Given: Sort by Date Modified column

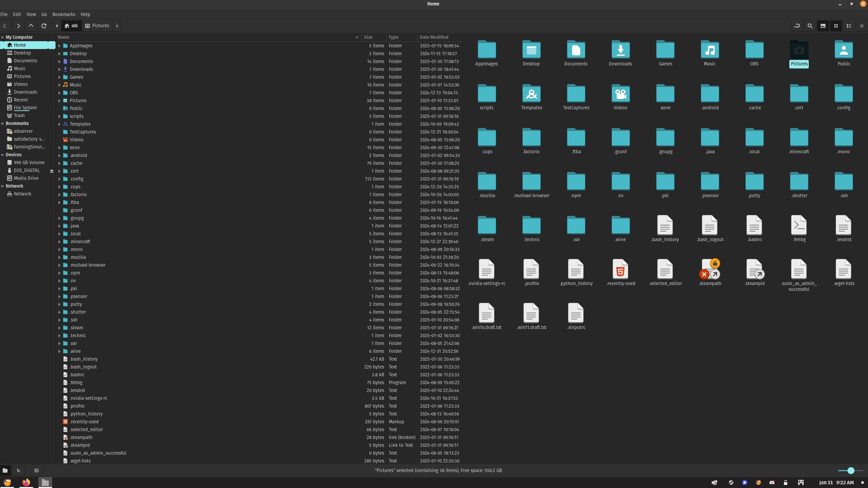Looking at the screenshot, I should 434,37.
